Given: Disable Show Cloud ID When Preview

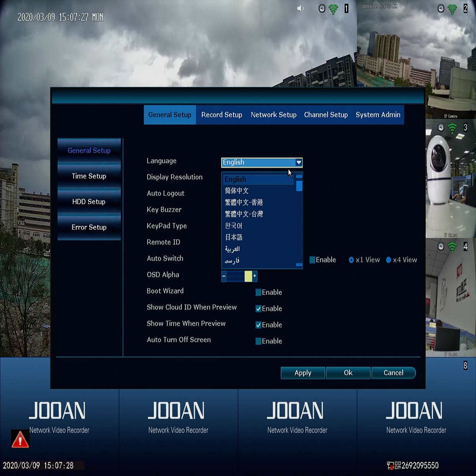Looking at the screenshot, I should point(258,309).
